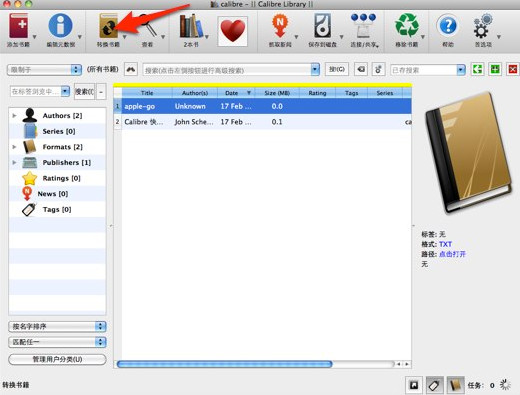520x395 pixels.
Task: Open dropdown arrow beside Save to disk
Action: tap(341, 37)
